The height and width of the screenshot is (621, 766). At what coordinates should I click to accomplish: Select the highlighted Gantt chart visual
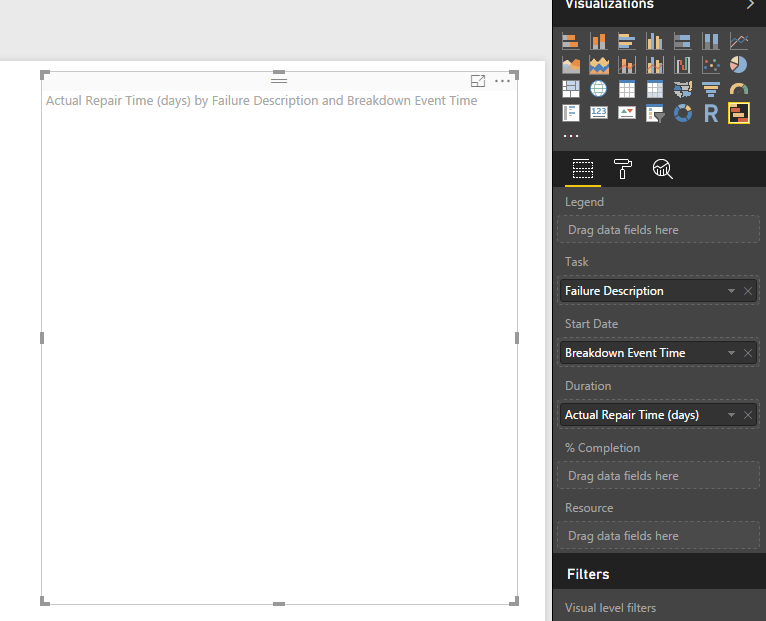coord(739,113)
